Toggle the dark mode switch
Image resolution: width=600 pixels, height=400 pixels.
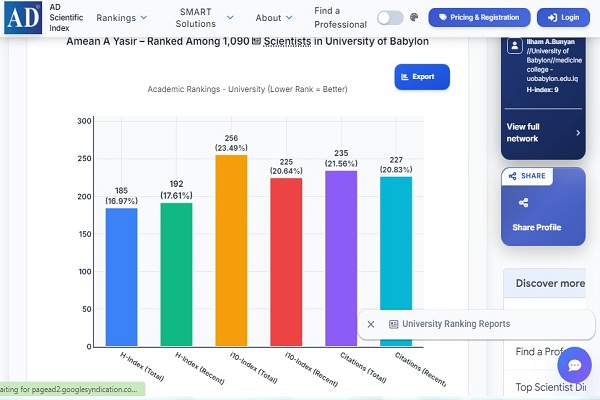(x=390, y=18)
